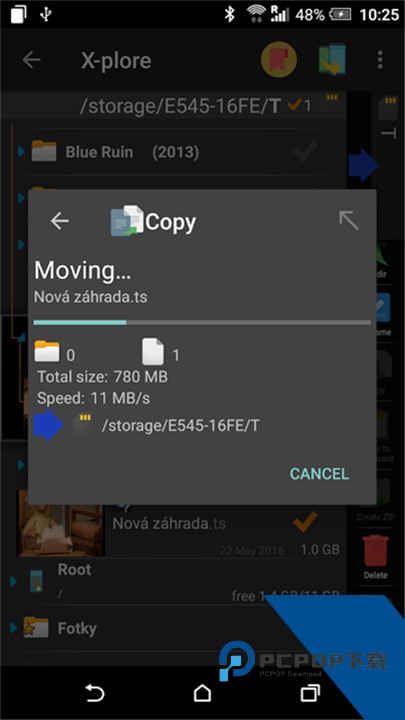Toggle the Nová záhrada.ts orange checkmark

coord(305,522)
